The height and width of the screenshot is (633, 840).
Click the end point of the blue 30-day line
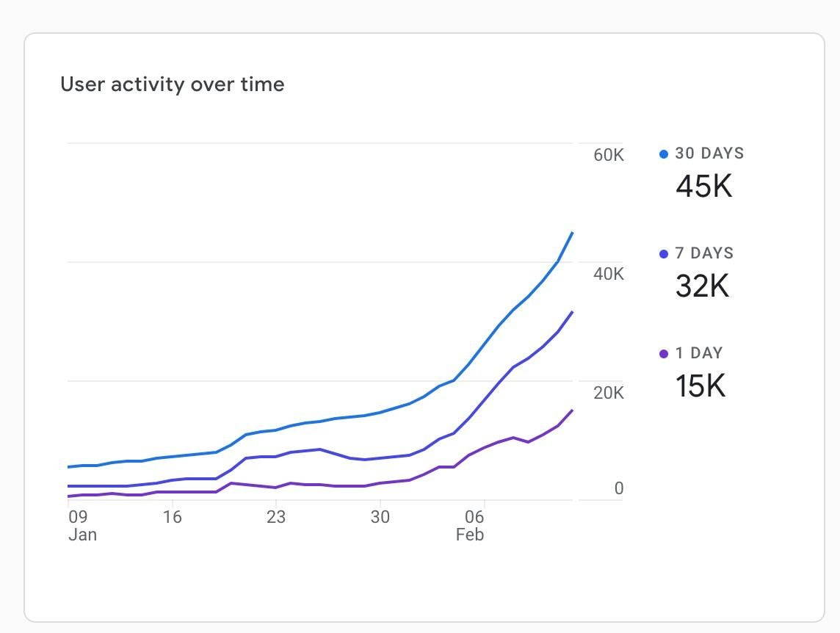[573, 233]
